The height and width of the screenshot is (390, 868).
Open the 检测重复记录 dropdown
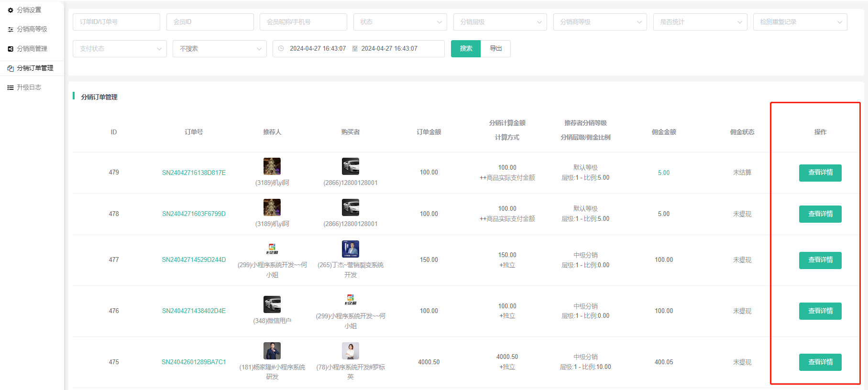tap(800, 22)
